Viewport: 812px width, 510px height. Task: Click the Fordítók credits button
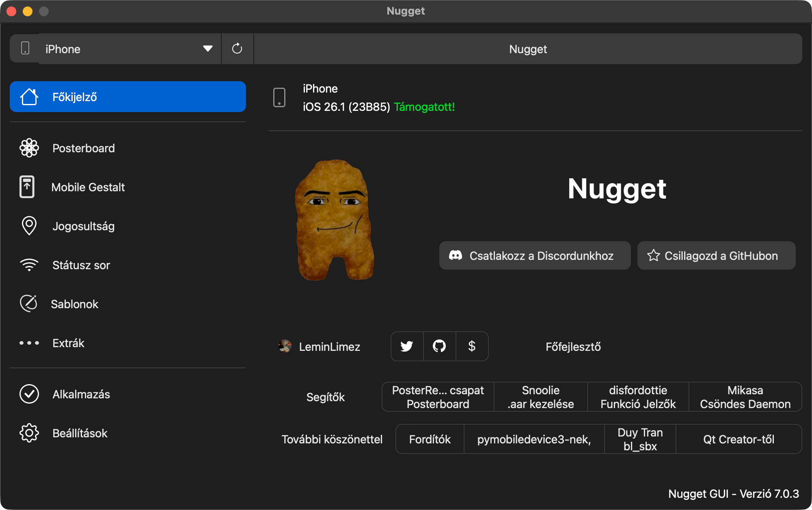point(430,439)
